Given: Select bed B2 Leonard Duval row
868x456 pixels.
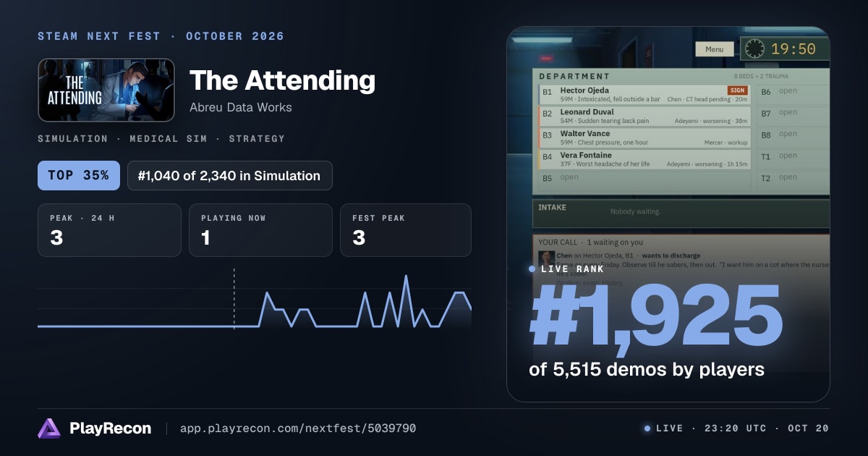Looking at the screenshot, I should coord(644,117).
